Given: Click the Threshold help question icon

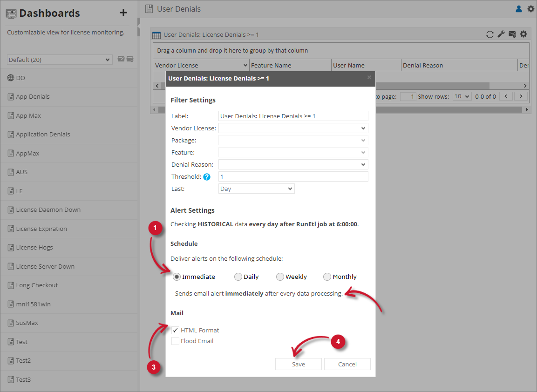Looking at the screenshot, I should (207, 176).
